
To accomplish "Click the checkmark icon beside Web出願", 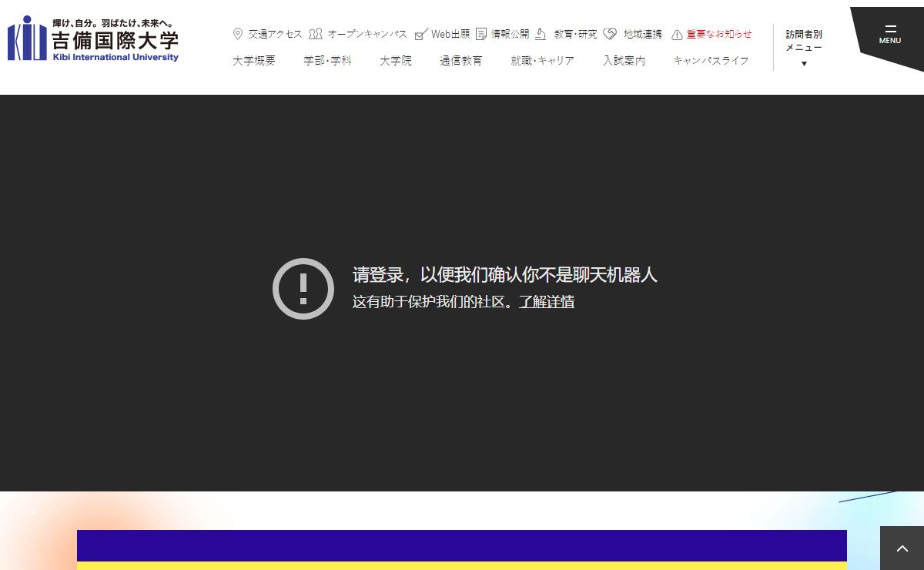I will coord(421,34).
